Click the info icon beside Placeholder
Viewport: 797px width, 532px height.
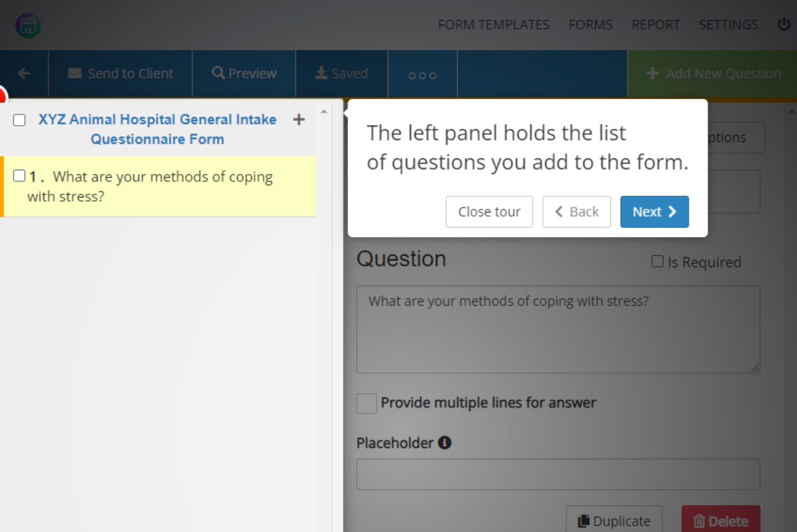pyautogui.click(x=444, y=442)
